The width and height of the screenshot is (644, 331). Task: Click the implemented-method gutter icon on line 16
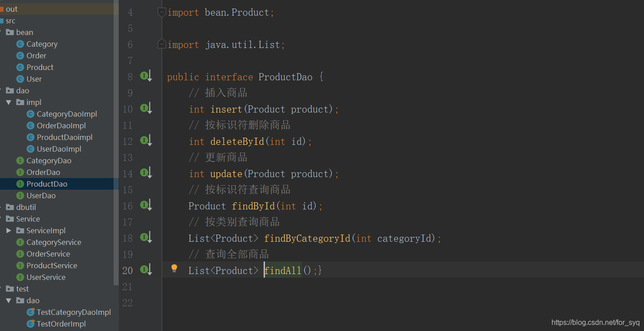(146, 205)
